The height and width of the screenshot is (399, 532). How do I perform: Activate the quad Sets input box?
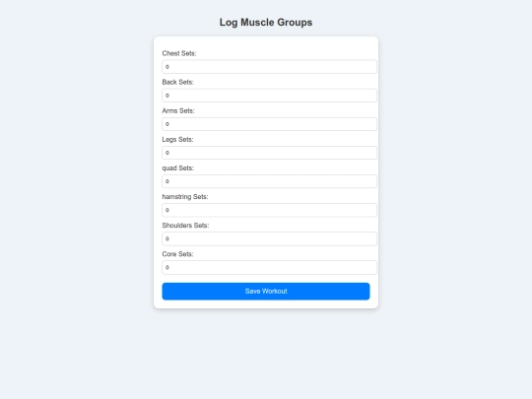(x=269, y=181)
